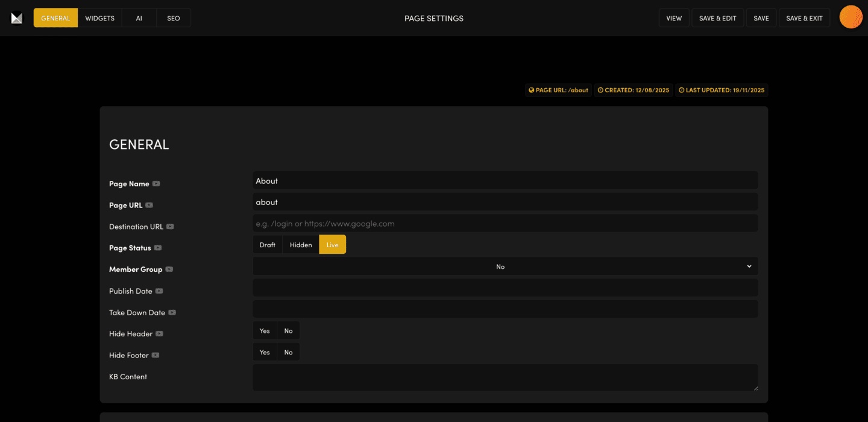
Task: Play the Destination URL help video icon
Action: click(170, 227)
